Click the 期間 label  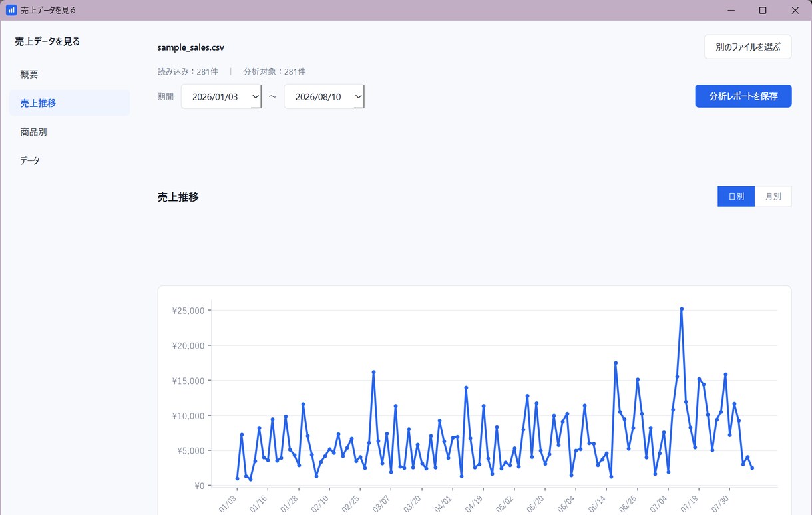click(x=165, y=96)
